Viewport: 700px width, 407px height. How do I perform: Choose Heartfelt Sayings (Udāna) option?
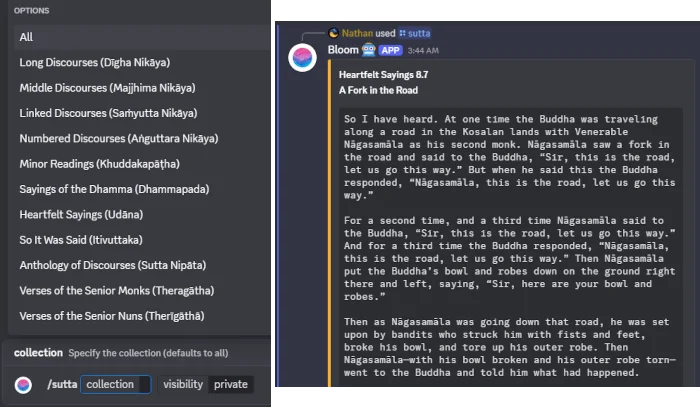(x=141, y=215)
